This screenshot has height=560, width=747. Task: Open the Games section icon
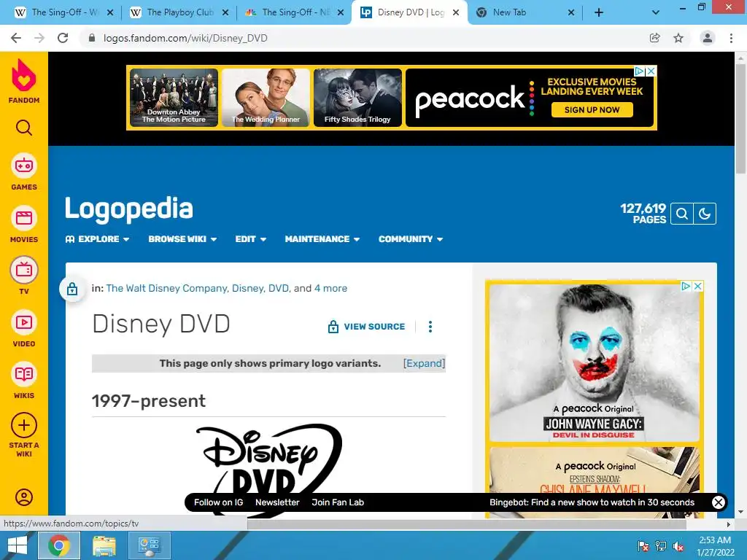coord(24,166)
